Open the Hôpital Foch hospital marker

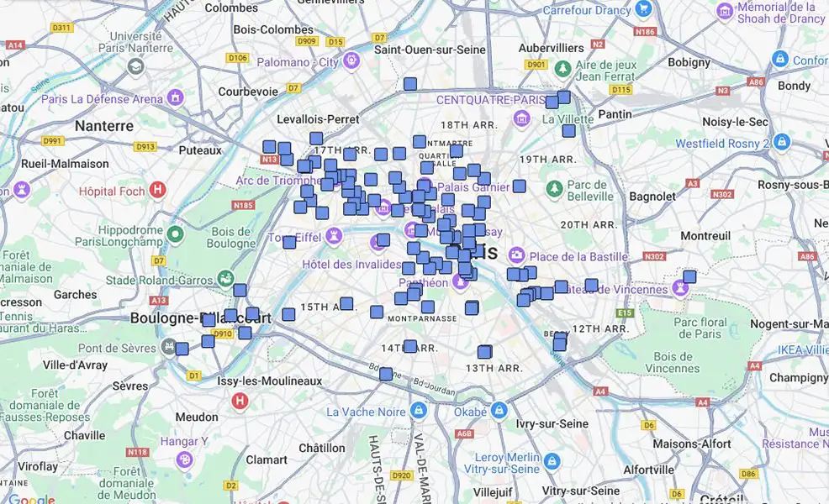pyautogui.click(x=156, y=191)
